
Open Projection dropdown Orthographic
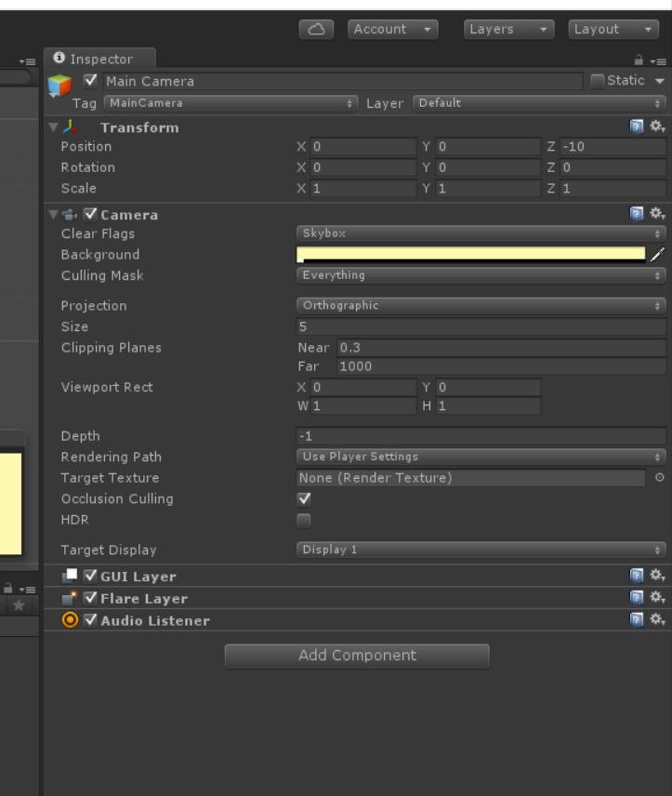(x=481, y=306)
